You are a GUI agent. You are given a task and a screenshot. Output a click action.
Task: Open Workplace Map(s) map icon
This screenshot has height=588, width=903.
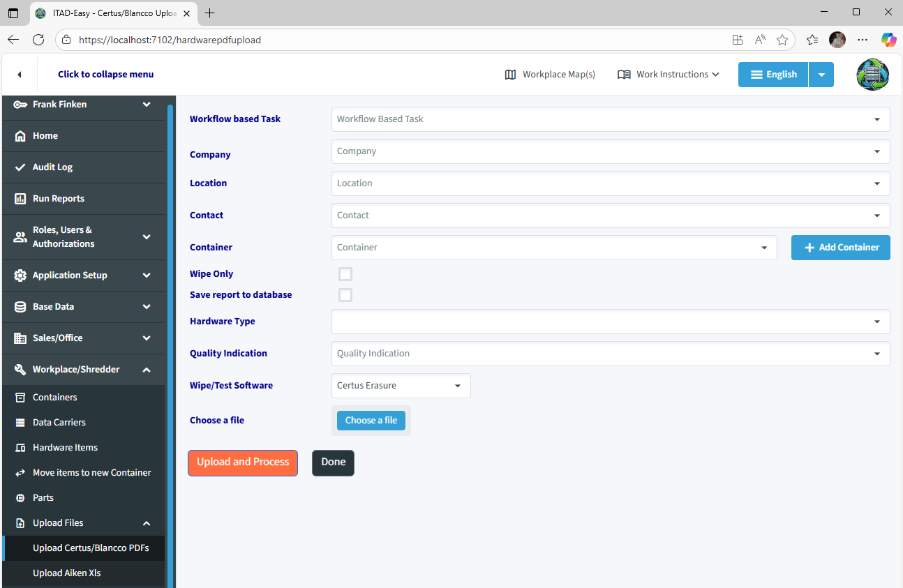tap(510, 75)
